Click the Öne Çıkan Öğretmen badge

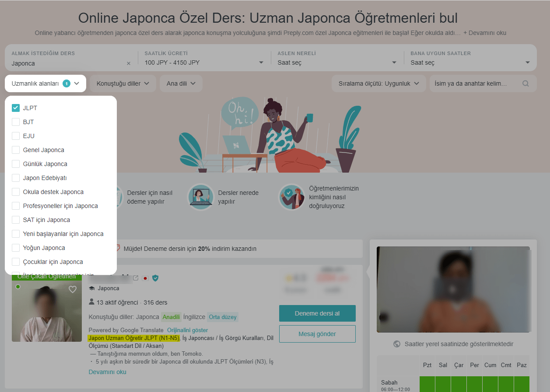(x=47, y=277)
